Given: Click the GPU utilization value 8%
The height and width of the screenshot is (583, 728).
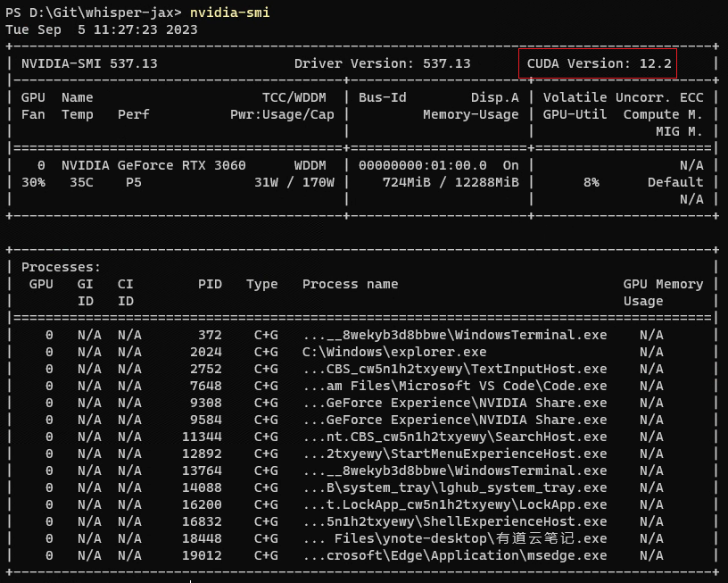Looking at the screenshot, I should (591, 182).
